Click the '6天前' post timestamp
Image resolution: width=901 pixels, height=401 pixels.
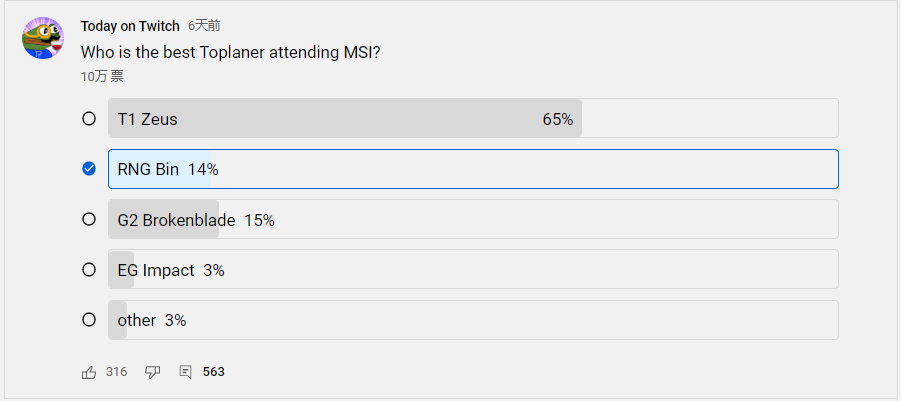tap(205, 26)
